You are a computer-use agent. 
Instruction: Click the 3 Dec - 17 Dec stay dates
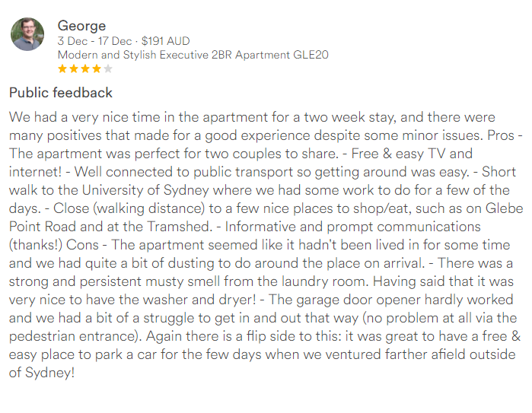pos(94,41)
